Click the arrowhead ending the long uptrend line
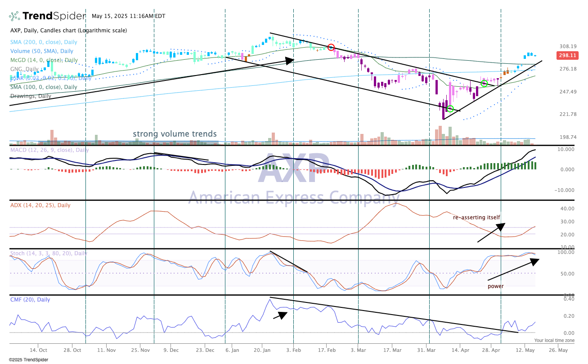This screenshot has width=588, height=364. tap(290, 59)
